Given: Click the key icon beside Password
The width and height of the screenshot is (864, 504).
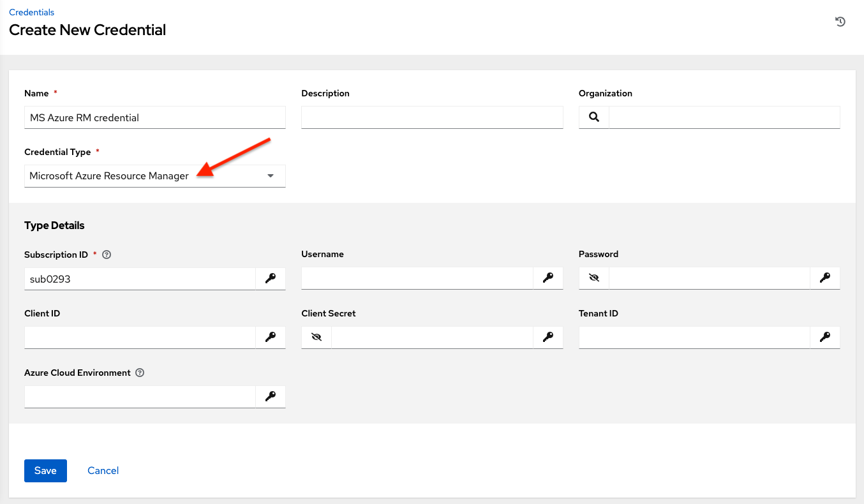Looking at the screenshot, I should pyautogui.click(x=825, y=278).
